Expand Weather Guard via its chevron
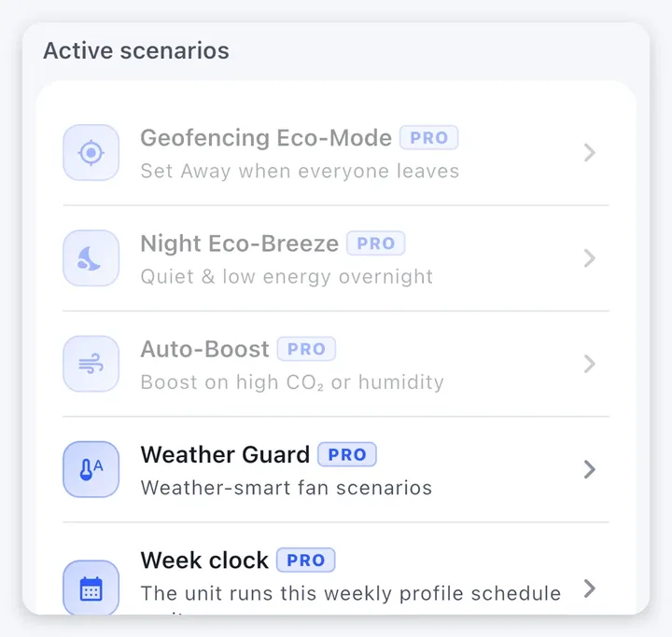672x637 pixels. click(x=590, y=469)
